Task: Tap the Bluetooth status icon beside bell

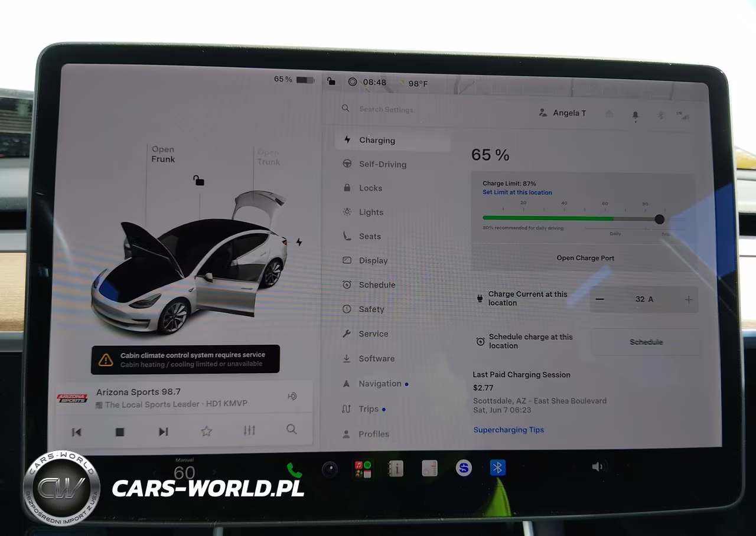Action: click(661, 115)
